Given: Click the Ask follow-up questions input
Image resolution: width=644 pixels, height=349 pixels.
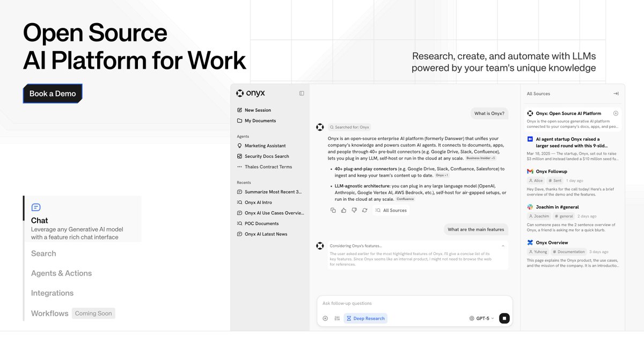Looking at the screenshot, I should (x=414, y=303).
